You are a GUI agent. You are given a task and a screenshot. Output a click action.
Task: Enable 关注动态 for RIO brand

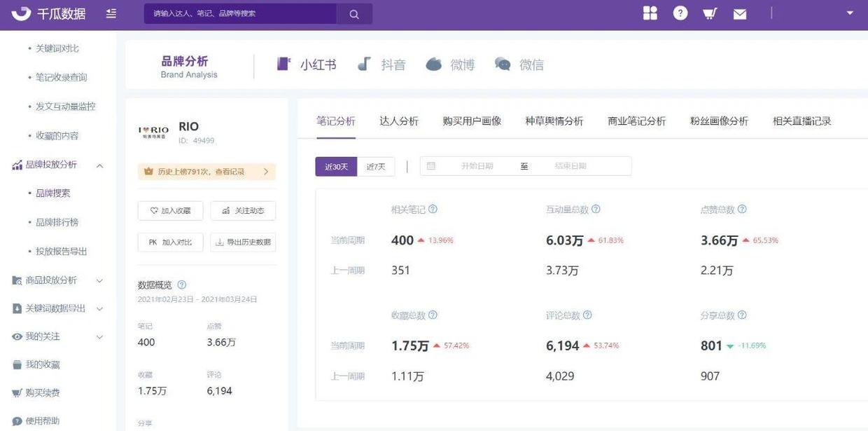coord(244,210)
